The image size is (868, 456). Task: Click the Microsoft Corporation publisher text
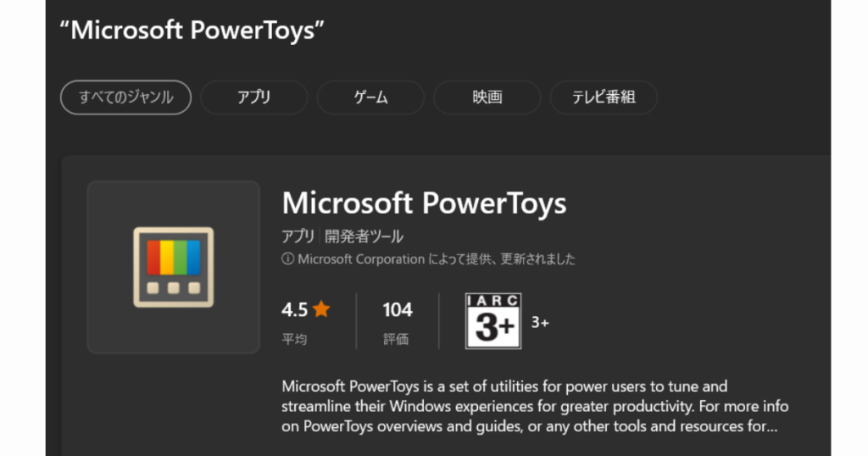(361, 259)
